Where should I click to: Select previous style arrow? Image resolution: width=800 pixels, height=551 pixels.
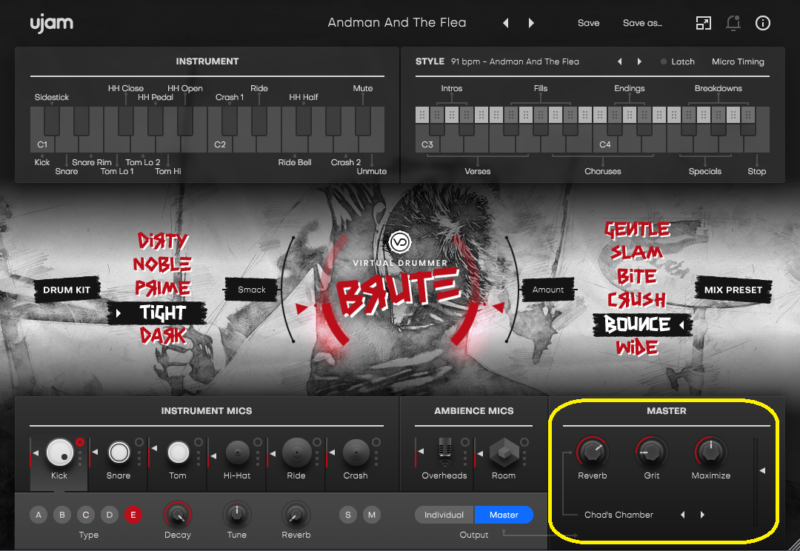point(620,62)
